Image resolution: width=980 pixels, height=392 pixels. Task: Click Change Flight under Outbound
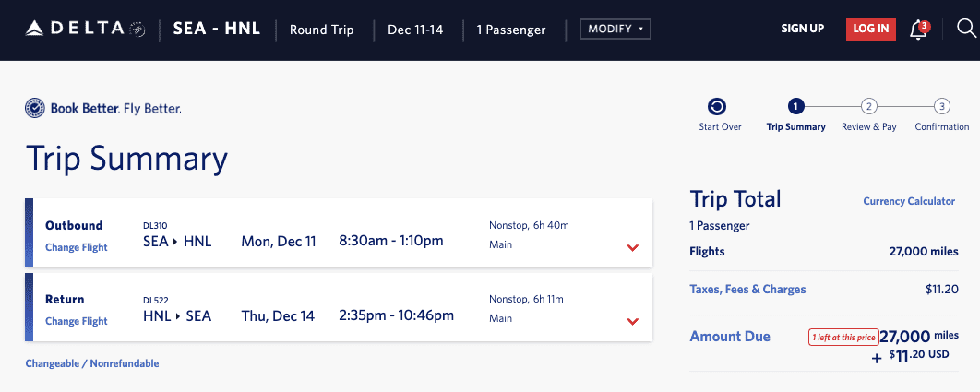click(77, 247)
